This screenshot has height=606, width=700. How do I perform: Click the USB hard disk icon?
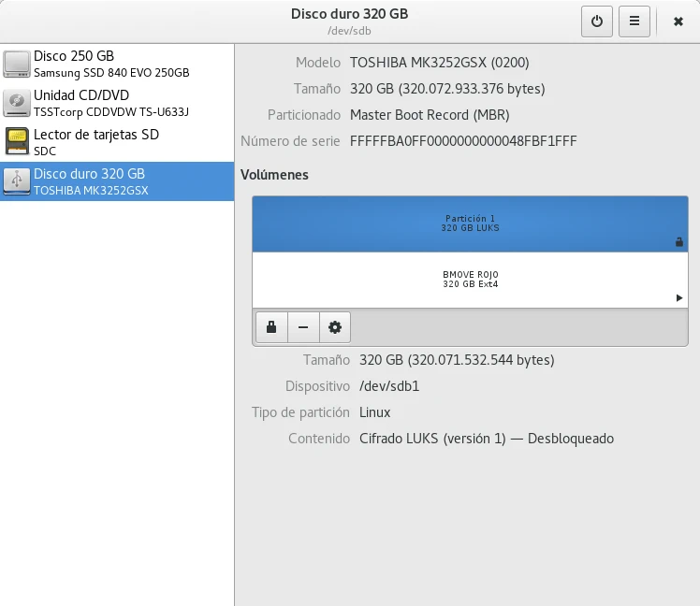click(17, 180)
